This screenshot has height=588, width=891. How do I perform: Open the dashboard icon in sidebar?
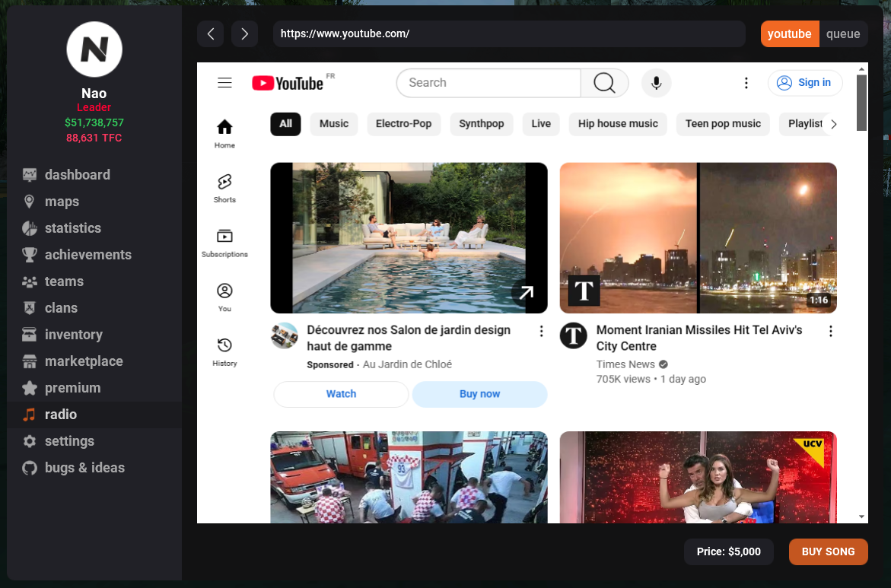click(30, 174)
